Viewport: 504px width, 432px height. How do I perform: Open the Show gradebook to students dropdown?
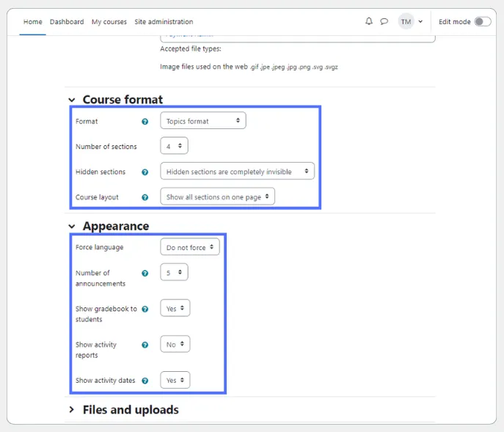pyautogui.click(x=175, y=308)
